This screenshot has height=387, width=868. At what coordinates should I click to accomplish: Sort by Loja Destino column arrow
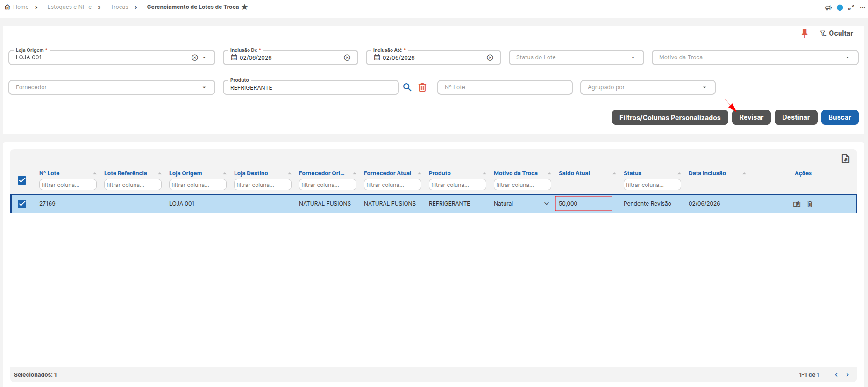[290, 173]
